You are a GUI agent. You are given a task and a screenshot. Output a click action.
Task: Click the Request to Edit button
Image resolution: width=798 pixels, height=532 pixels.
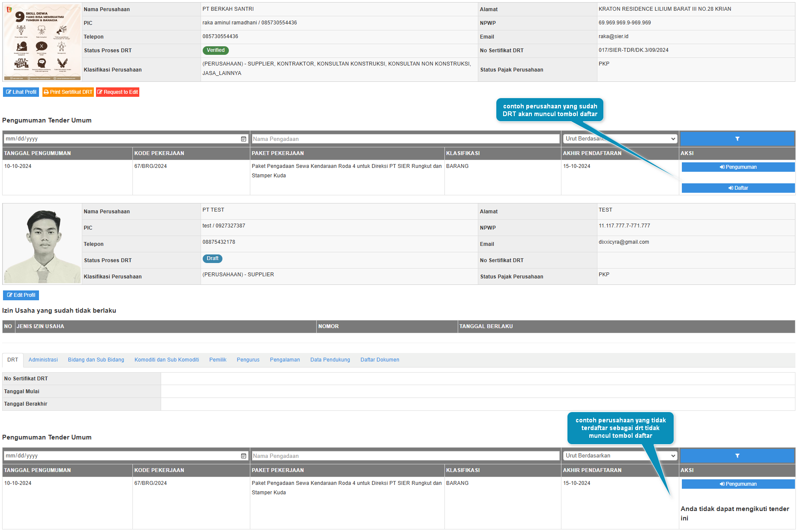[117, 92]
